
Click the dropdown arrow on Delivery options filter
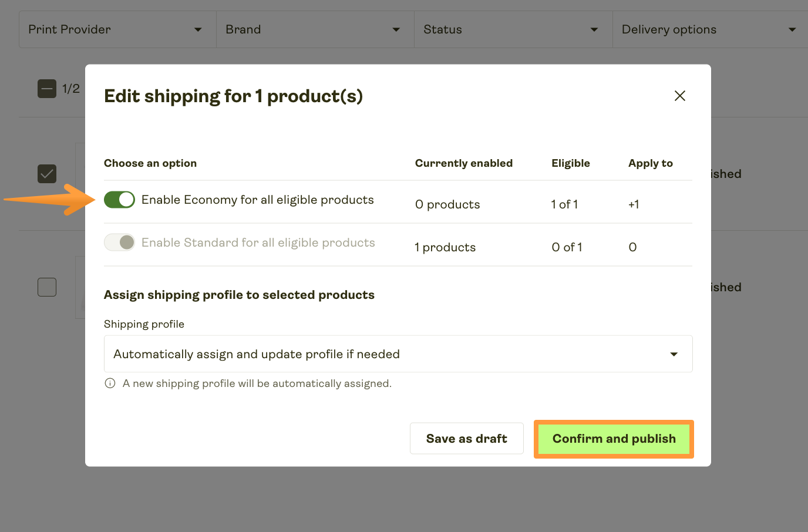(x=792, y=29)
